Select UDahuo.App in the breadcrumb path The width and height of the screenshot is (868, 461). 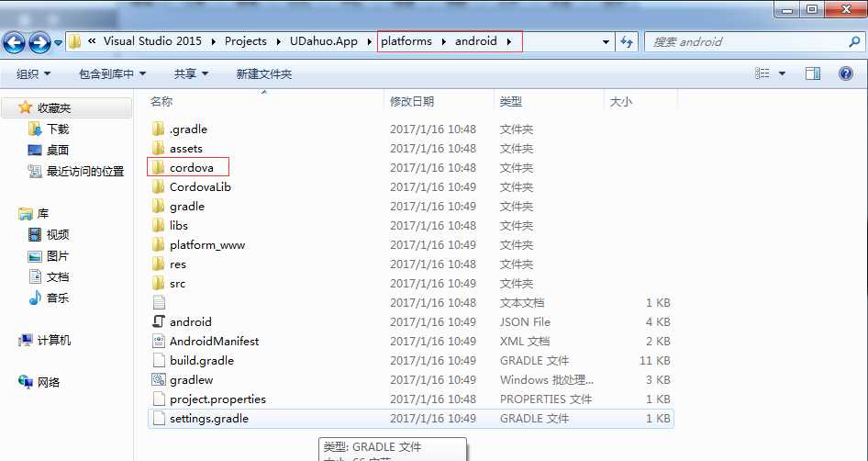click(323, 41)
